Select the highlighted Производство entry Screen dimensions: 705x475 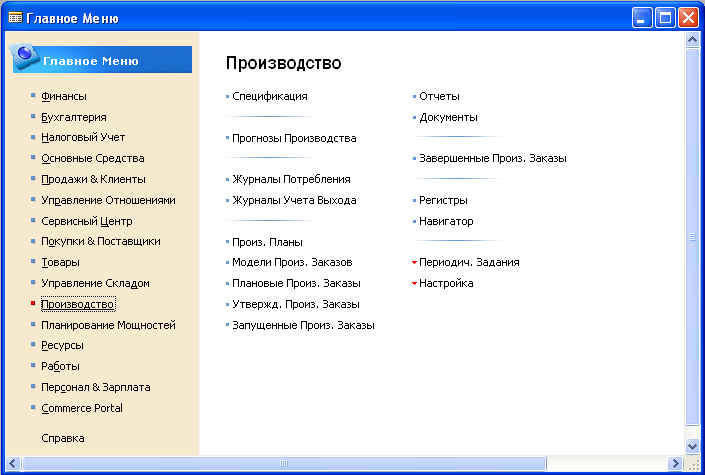pos(78,304)
